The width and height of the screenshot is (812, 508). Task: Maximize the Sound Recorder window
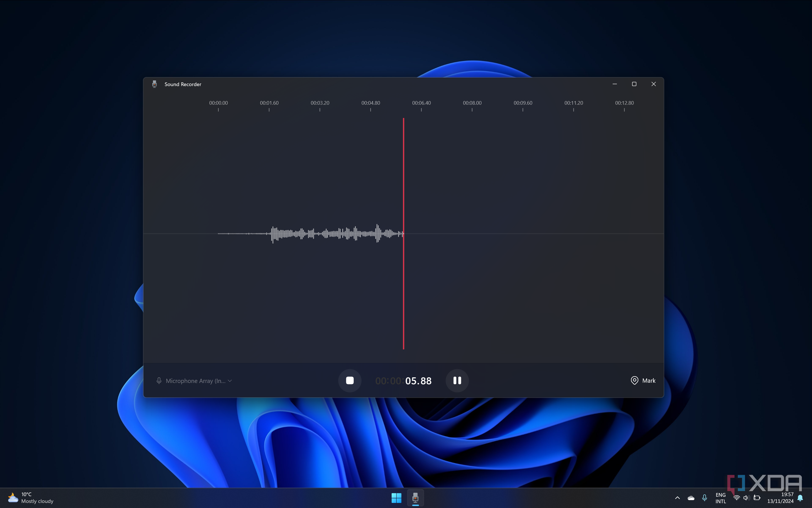click(634, 84)
